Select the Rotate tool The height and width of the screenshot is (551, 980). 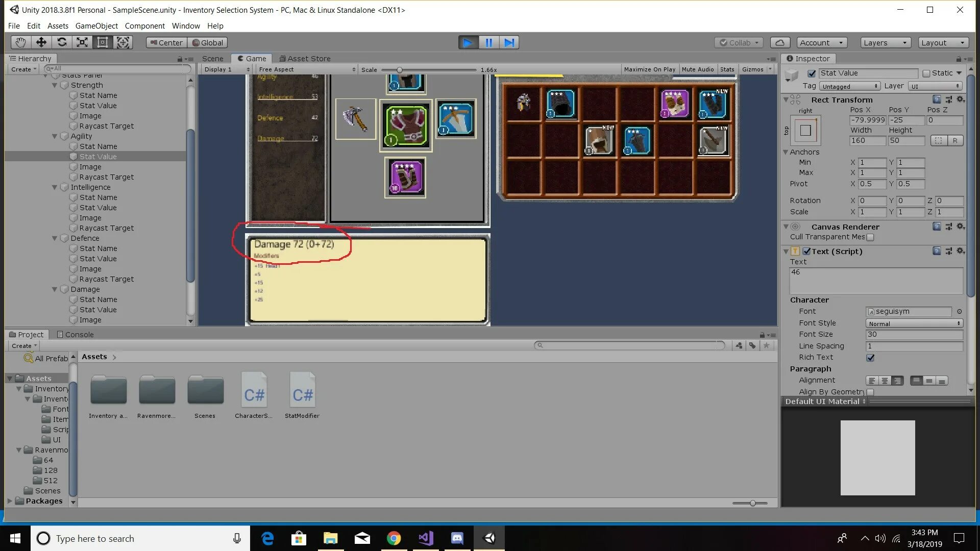pos(62,42)
